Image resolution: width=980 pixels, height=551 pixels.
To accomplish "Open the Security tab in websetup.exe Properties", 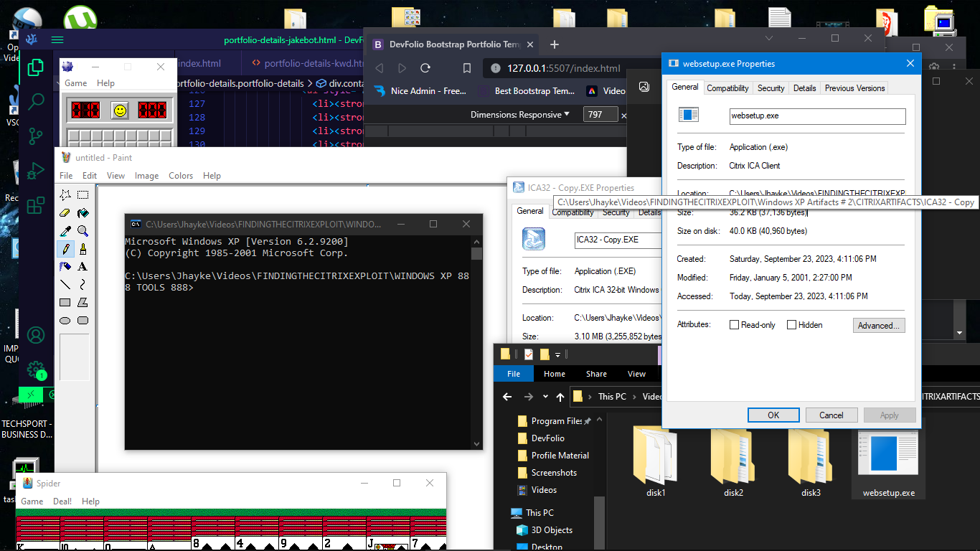I will coord(771,88).
